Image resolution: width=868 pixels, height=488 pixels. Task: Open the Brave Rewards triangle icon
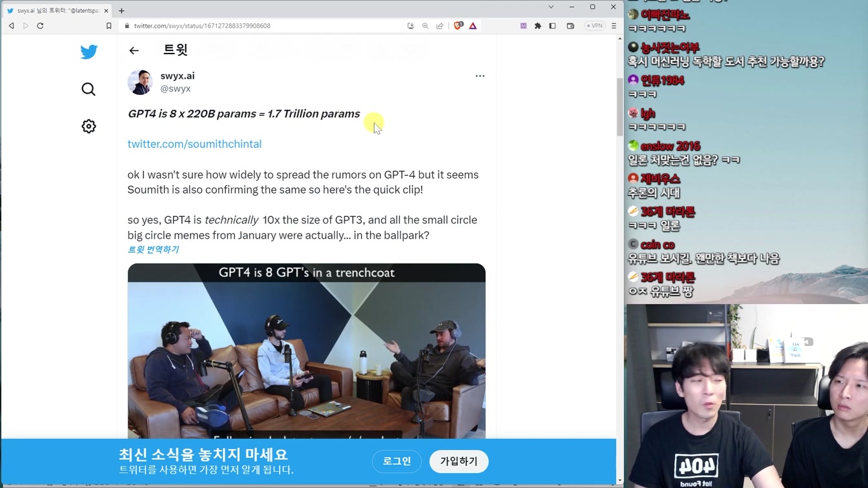[473, 26]
